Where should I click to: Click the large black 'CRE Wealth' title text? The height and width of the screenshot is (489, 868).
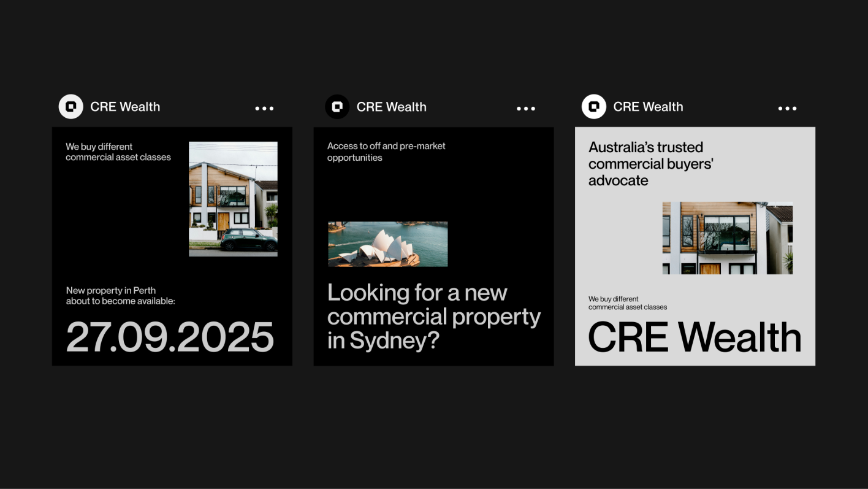[x=695, y=337]
